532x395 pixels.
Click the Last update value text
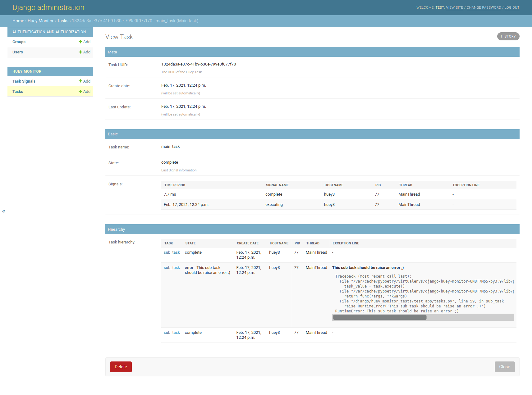click(x=184, y=107)
